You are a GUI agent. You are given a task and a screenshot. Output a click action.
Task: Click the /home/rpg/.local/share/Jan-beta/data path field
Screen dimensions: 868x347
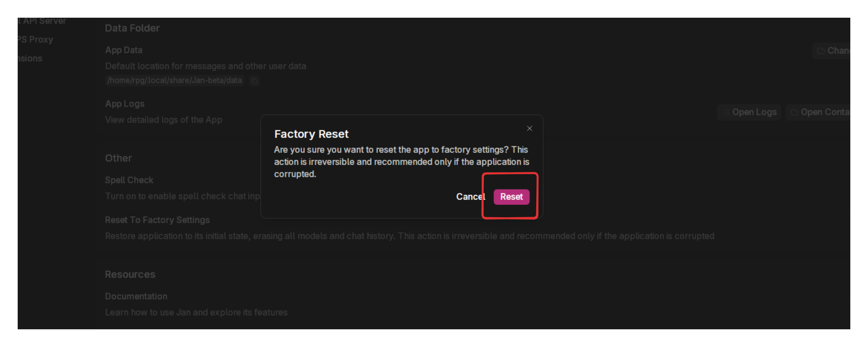(174, 81)
